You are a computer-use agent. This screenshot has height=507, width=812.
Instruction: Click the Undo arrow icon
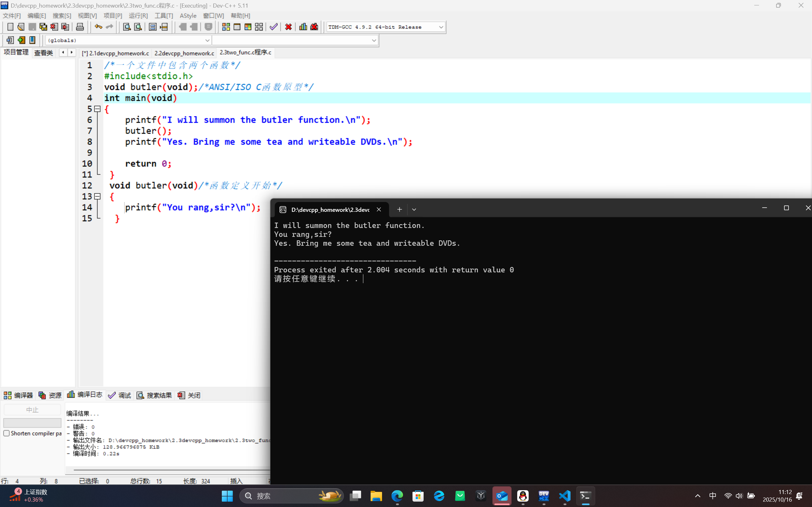(x=98, y=27)
